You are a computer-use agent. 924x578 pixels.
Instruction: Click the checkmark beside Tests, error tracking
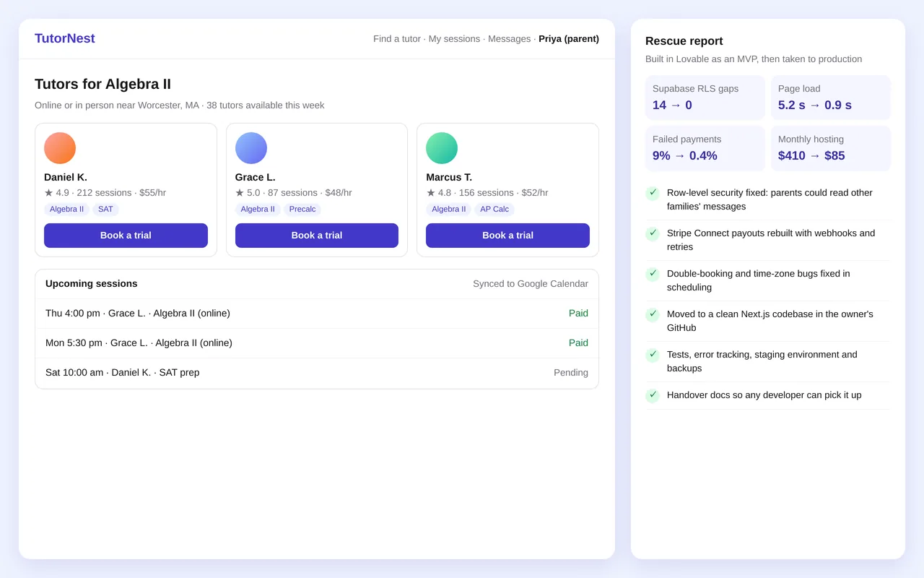click(x=653, y=355)
